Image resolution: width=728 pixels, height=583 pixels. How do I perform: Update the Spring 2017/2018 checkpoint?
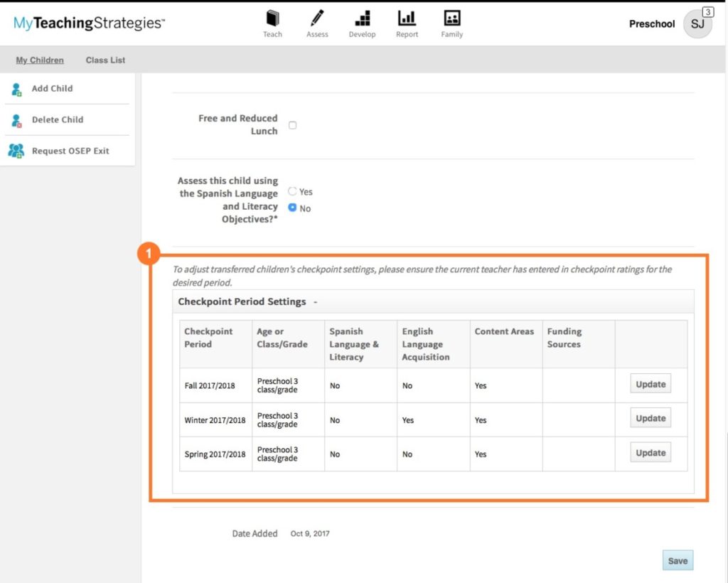point(650,452)
